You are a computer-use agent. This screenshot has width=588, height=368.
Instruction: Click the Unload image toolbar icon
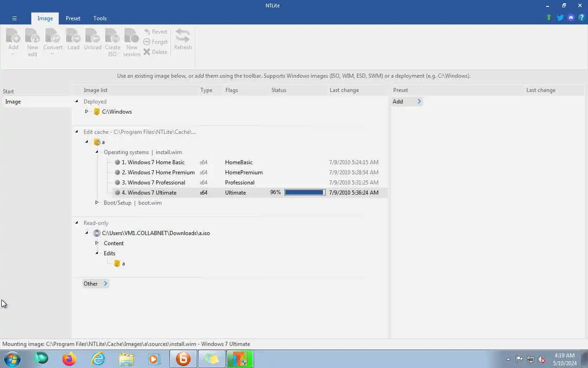point(92,36)
